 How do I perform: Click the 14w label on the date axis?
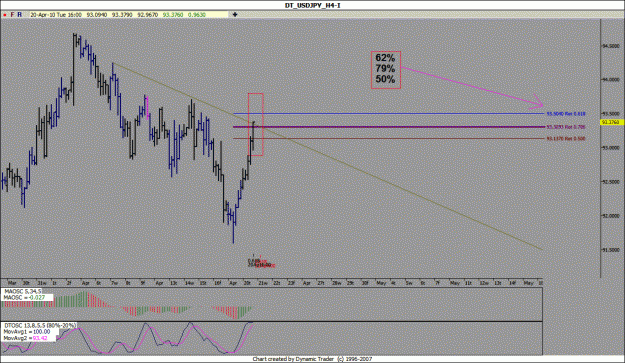(x=189, y=283)
